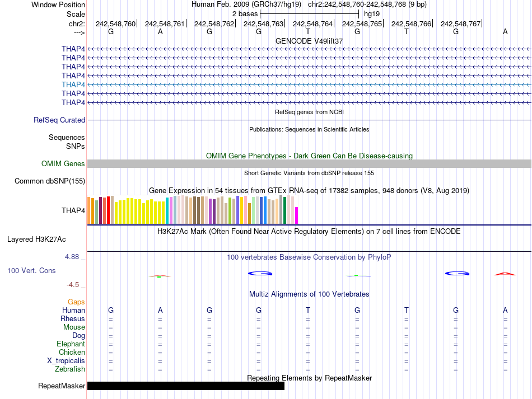
Task: Click the Elephant species row label
Action: (71, 344)
